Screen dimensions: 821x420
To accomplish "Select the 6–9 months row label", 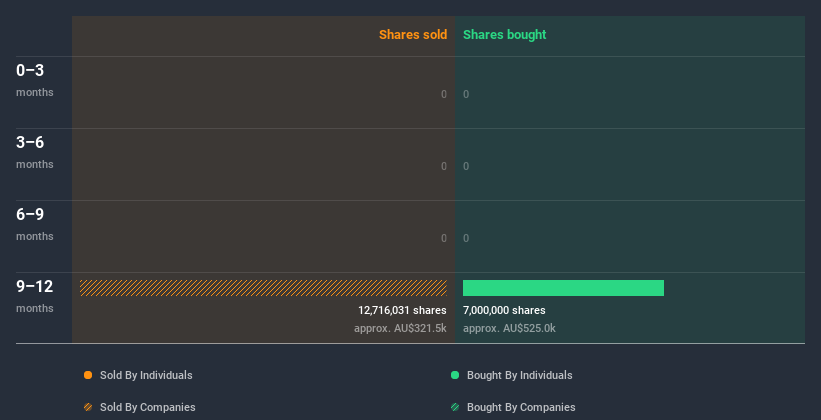I will point(35,224).
